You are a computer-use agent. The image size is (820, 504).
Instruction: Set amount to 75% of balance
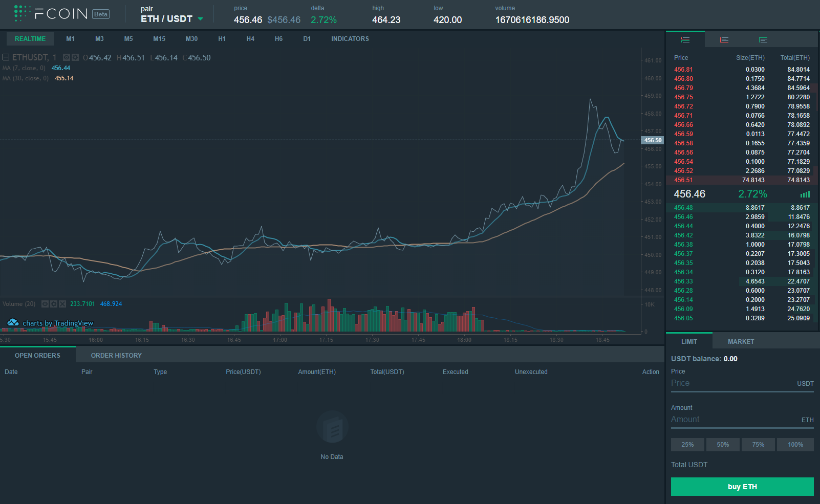[x=758, y=445]
